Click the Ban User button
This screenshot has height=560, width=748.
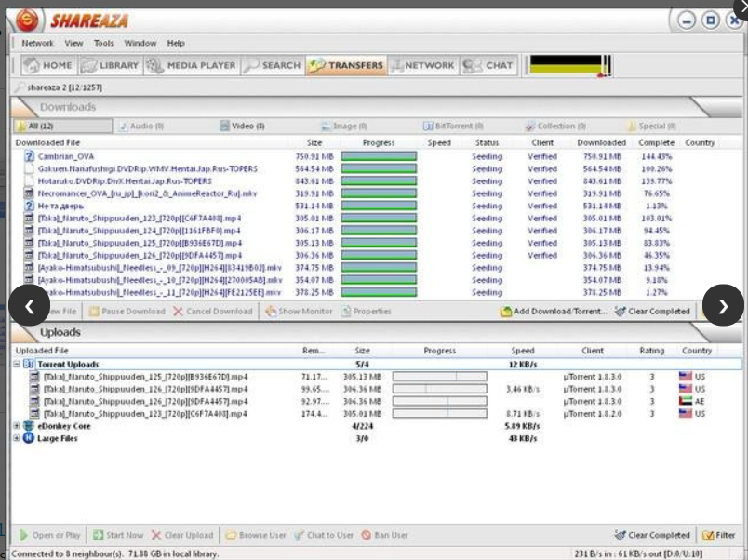(384, 535)
